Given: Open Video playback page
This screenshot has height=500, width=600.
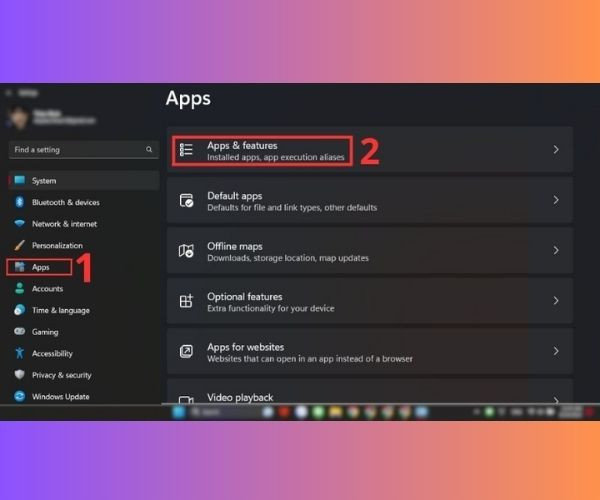Looking at the screenshot, I should (x=370, y=391).
